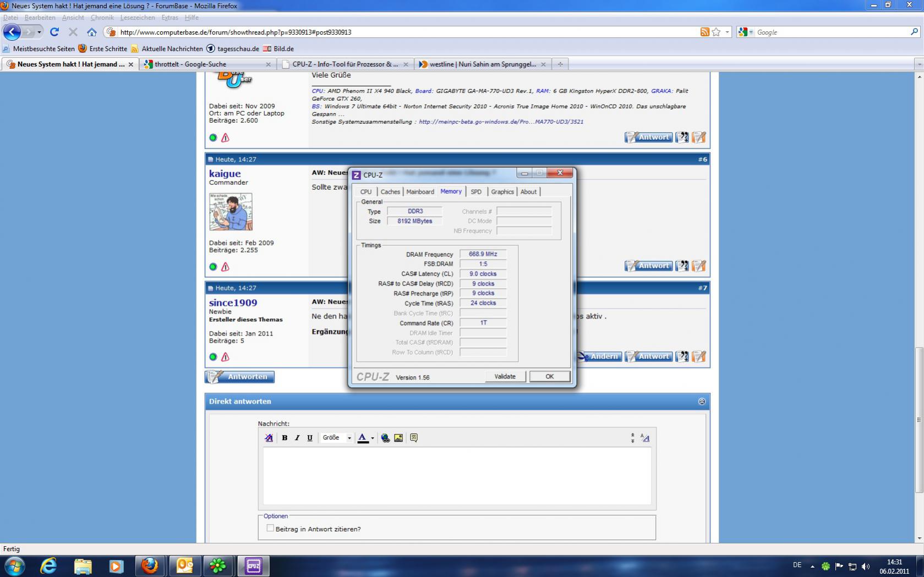Open the Extras menu
This screenshot has height=577, width=924.
click(170, 18)
